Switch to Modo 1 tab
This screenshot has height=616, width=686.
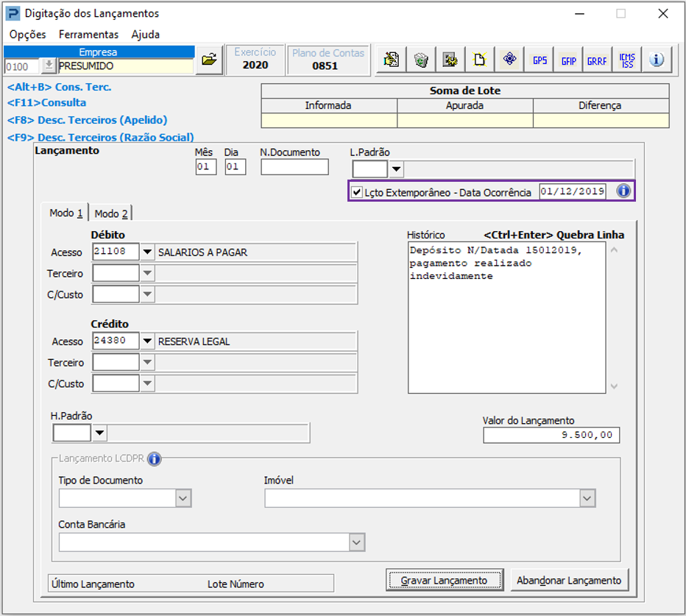point(66,213)
